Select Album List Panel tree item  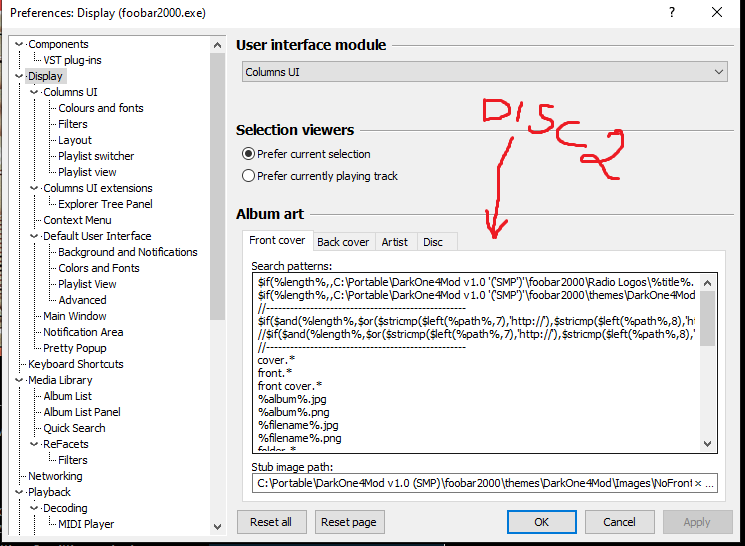tap(82, 412)
